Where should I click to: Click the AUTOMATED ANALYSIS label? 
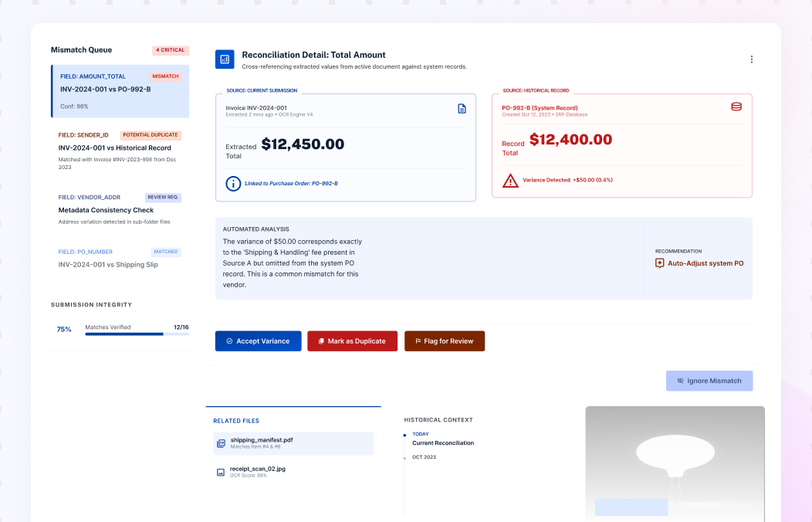(x=255, y=229)
